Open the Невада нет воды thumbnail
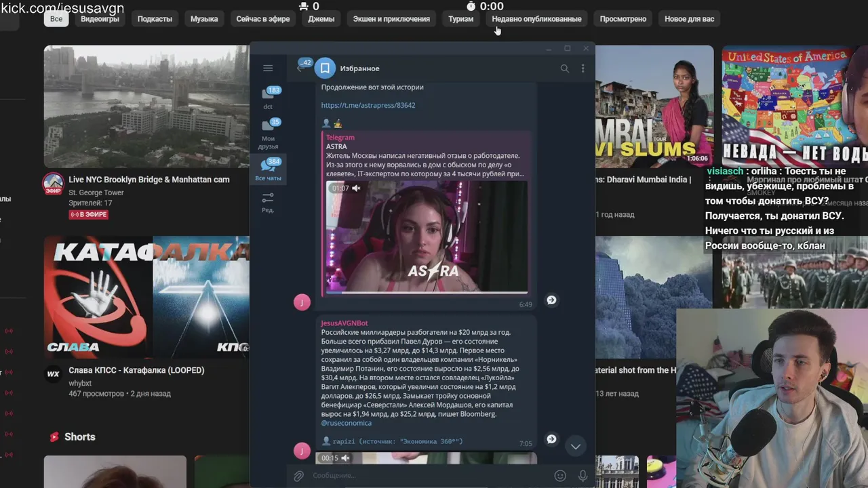 coord(795,106)
